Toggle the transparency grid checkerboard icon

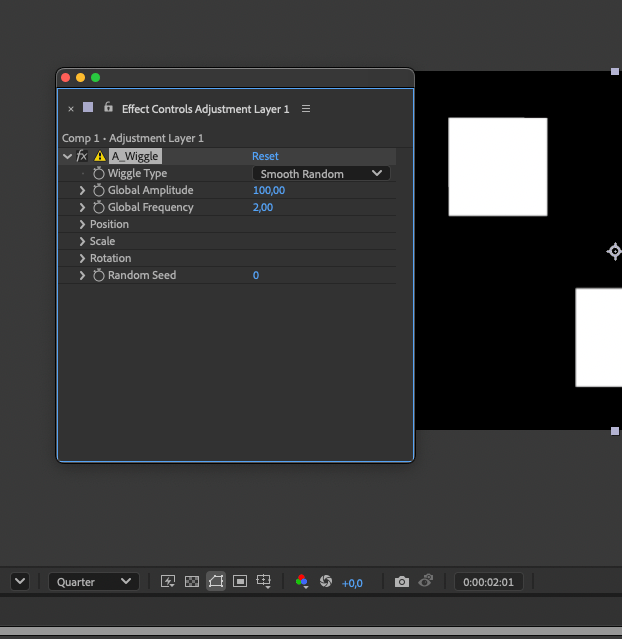pyautogui.click(x=192, y=582)
